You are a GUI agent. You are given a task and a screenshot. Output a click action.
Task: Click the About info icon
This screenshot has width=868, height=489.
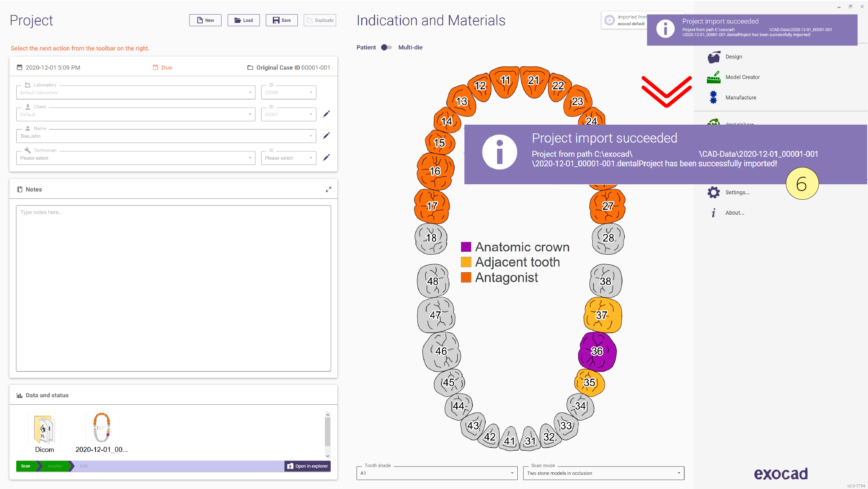click(x=713, y=213)
